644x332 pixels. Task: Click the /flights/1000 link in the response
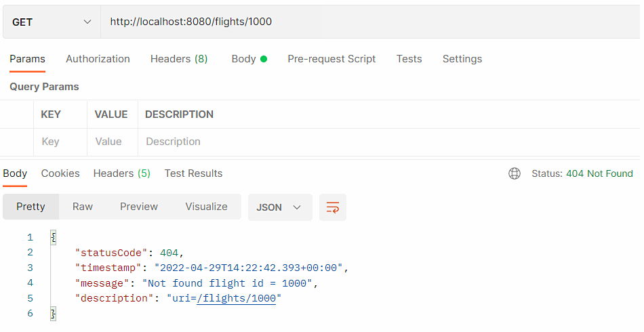236,298
